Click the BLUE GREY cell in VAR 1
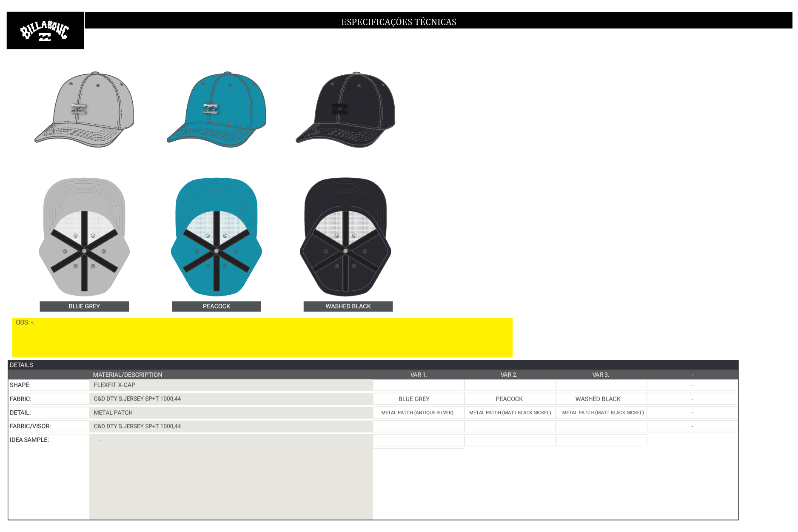798x532 pixels. click(419, 399)
